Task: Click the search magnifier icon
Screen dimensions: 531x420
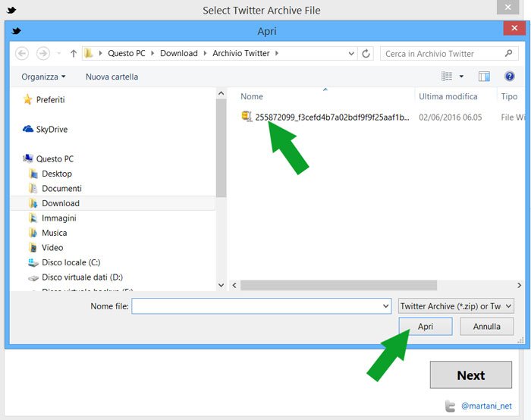Action: tap(509, 54)
